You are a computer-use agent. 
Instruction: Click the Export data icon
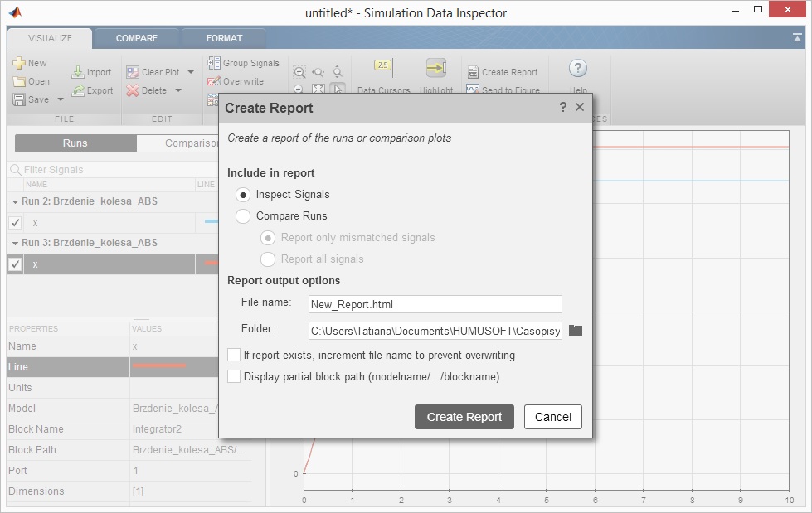[78, 90]
